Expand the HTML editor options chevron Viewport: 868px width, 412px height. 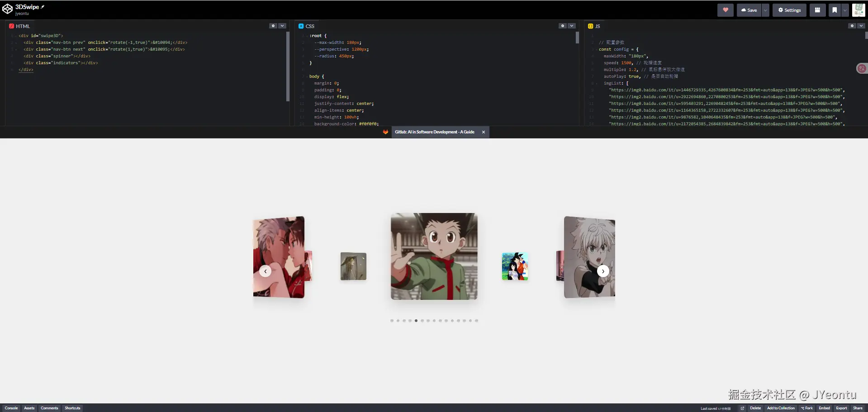[x=282, y=26]
